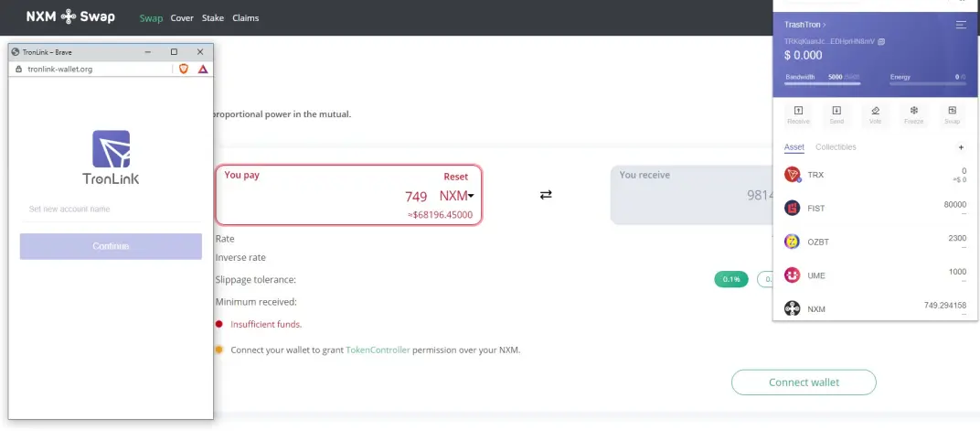Click the TRX token logo

[x=793, y=175]
